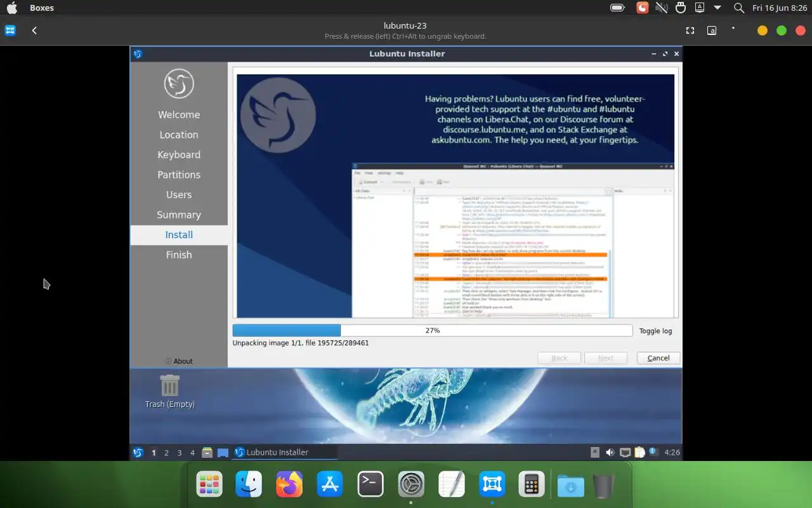Switch to virtual desktop 4
Screen dimensions: 812x508
192,453
